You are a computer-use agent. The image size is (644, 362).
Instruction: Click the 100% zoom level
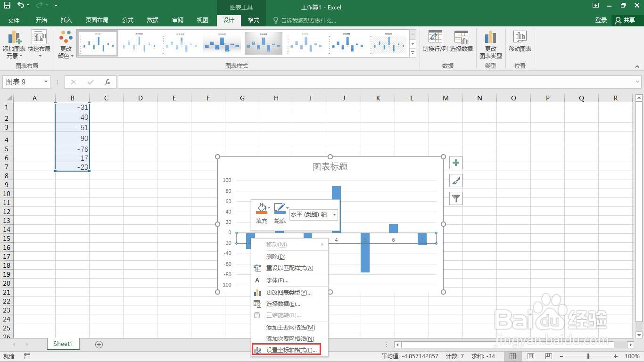[x=632, y=356]
